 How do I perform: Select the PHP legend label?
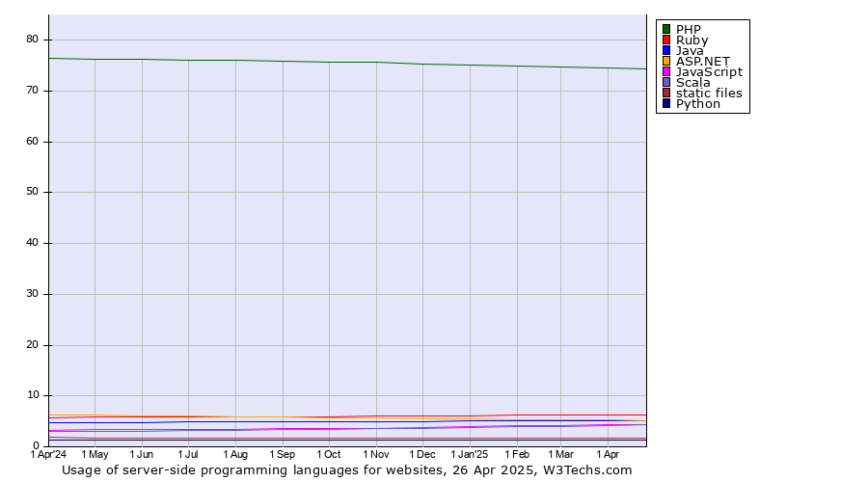[689, 29]
